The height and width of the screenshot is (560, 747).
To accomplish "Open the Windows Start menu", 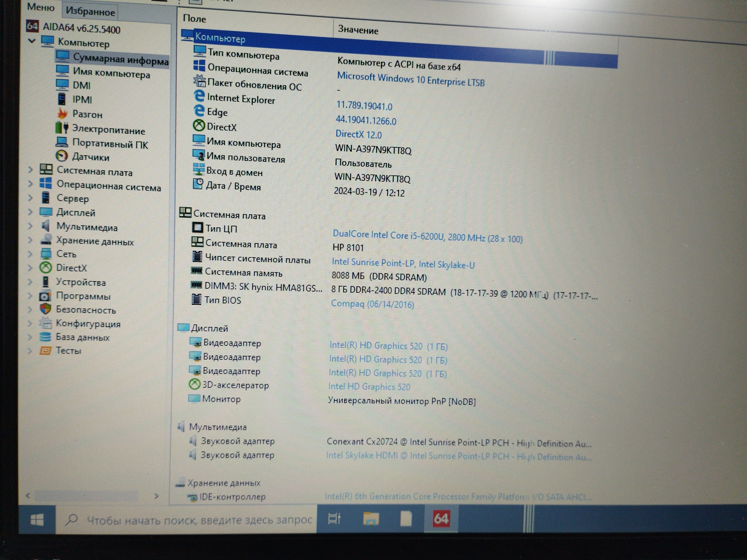I will pyautogui.click(x=37, y=520).
